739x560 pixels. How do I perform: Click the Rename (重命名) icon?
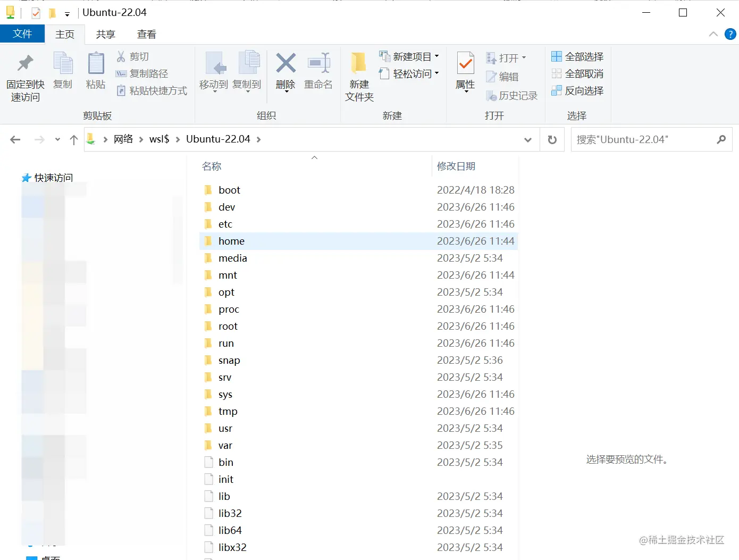pos(319,63)
